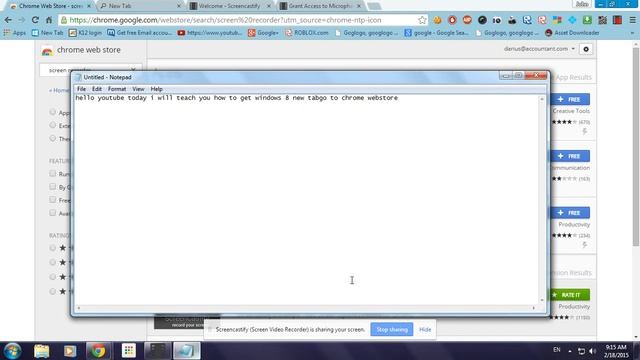Open Notepad's Help menu
Viewport: 640px width, 360px height.
coord(156,89)
